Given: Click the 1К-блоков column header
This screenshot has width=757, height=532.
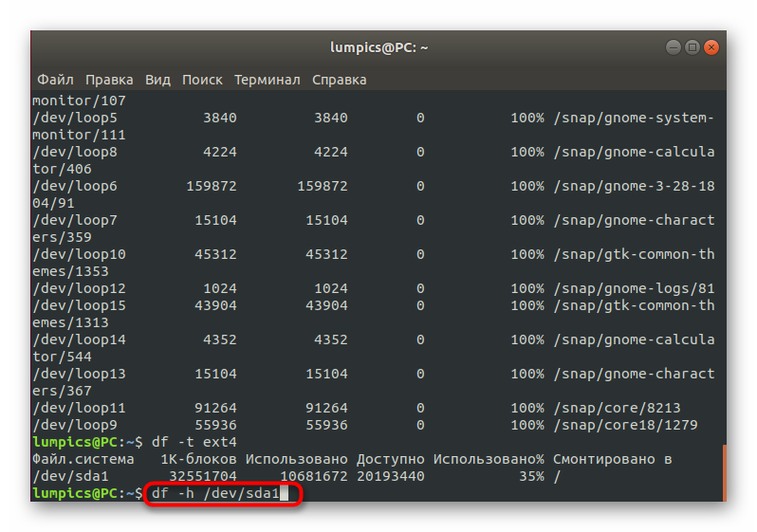Looking at the screenshot, I should [198, 459].
